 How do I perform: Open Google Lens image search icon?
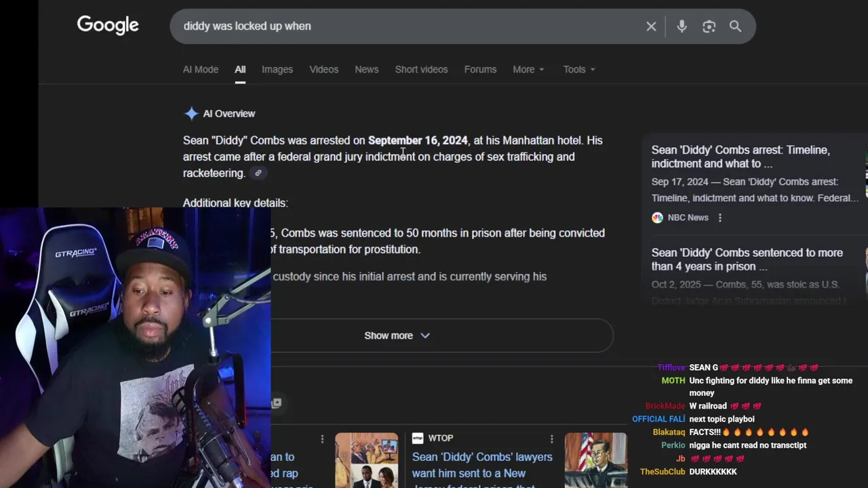click(709, 26)
